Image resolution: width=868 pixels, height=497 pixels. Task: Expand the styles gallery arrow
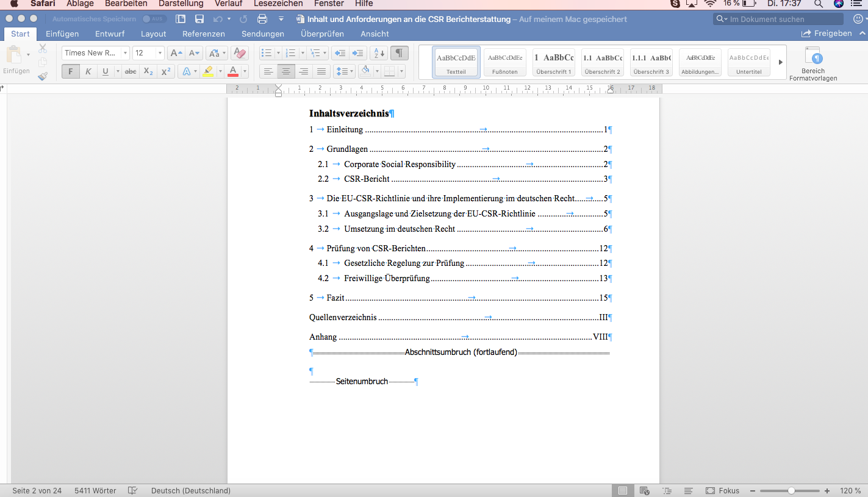[x=780, y=62]
